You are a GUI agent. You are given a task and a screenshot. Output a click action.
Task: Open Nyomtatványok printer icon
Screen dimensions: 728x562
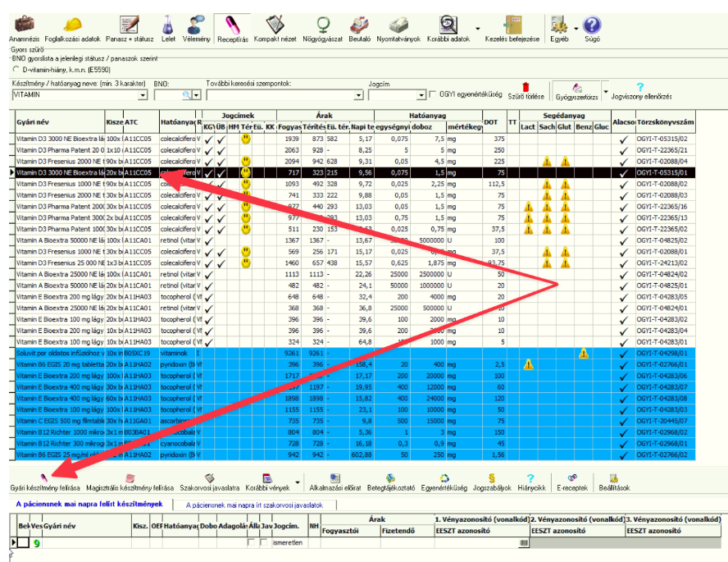click(398, 25)
